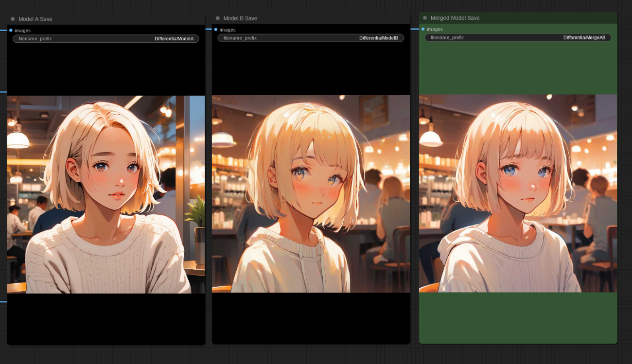Collapse the Model B Save node using its dot
This screenshot has height=364, width=632.
coord(218,18)
